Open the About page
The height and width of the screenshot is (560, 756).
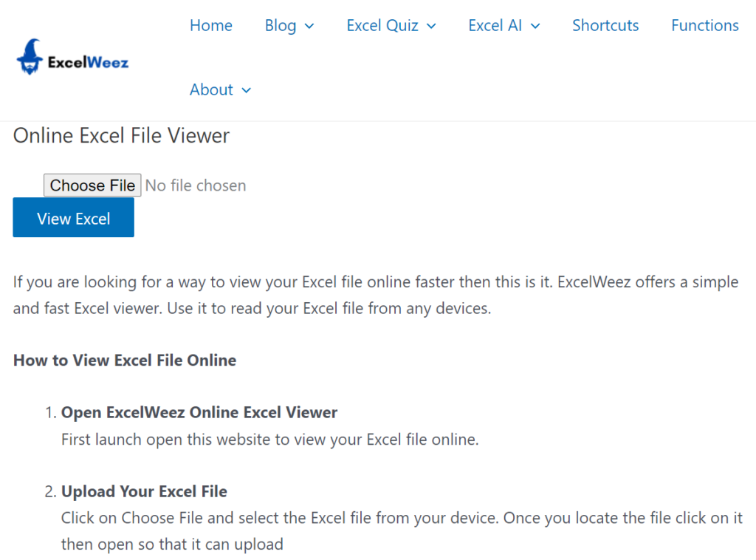coord(211,89)
